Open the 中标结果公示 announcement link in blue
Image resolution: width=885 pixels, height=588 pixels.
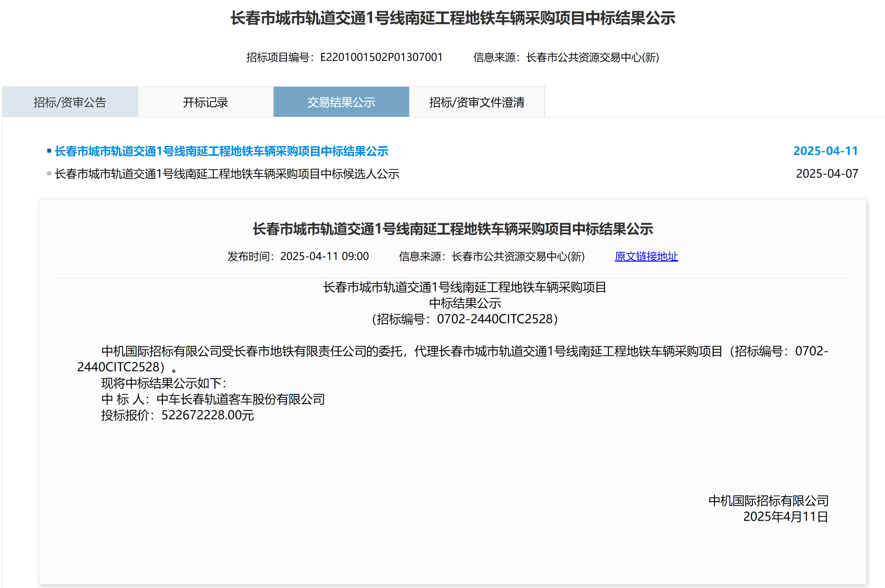click(222, 151)
